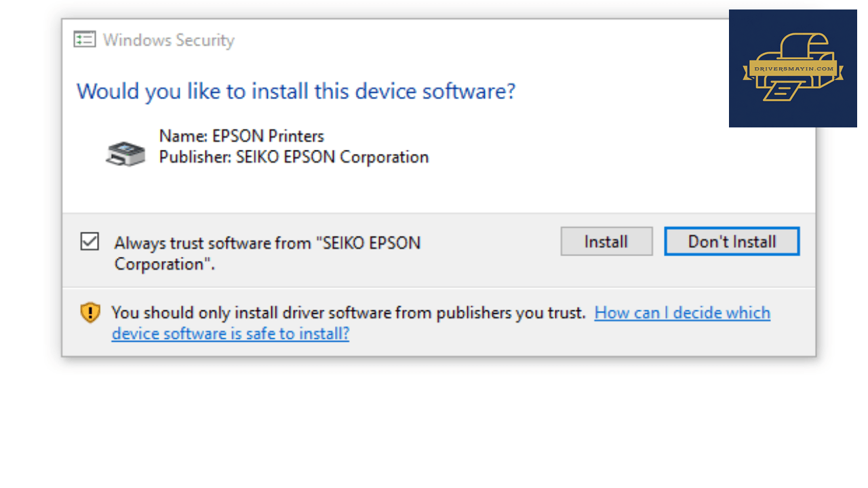Toggle the Always trust software checkbox

coord(90,241)
